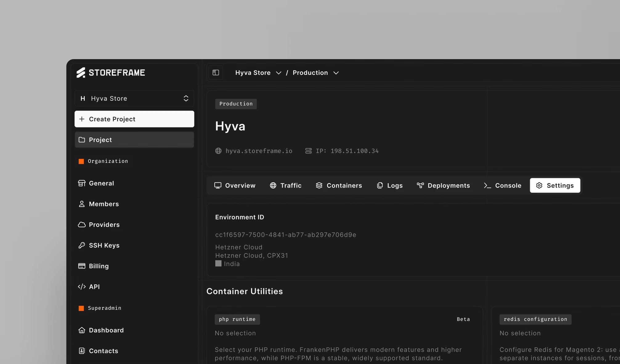
Task: Click the globe icon beside hyva.storeframe.io
Action: coord(218,151)
